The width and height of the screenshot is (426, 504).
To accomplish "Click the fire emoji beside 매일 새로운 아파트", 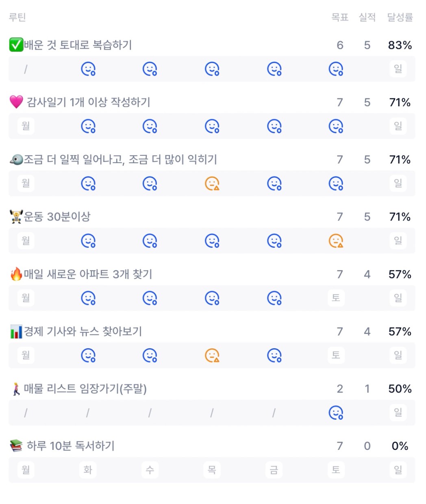I will click(x=16, y=274).
